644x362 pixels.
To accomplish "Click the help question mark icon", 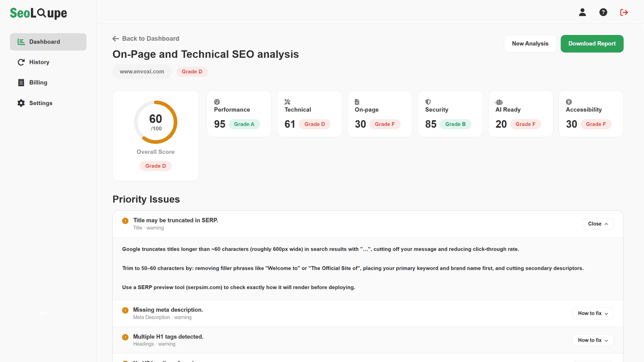I will tap(603, 12).
